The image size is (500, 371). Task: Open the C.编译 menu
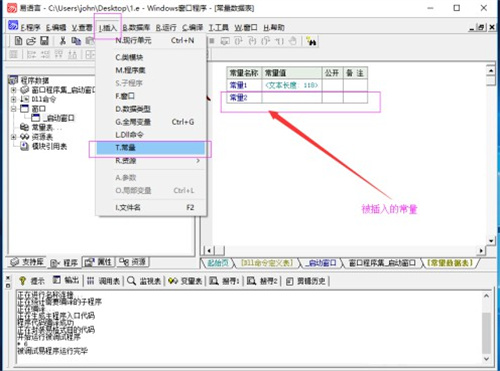tap(192, 28)
